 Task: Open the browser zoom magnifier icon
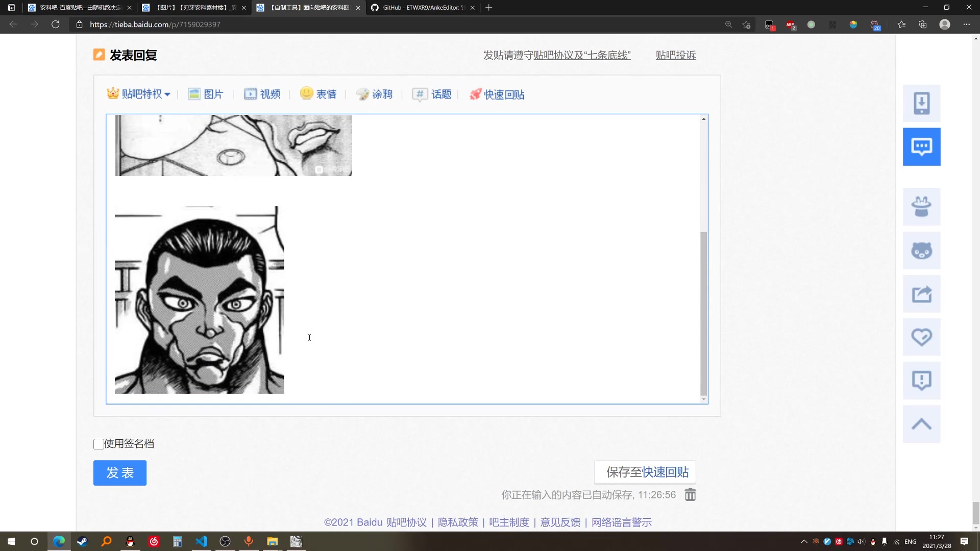(x=728, y=24)
